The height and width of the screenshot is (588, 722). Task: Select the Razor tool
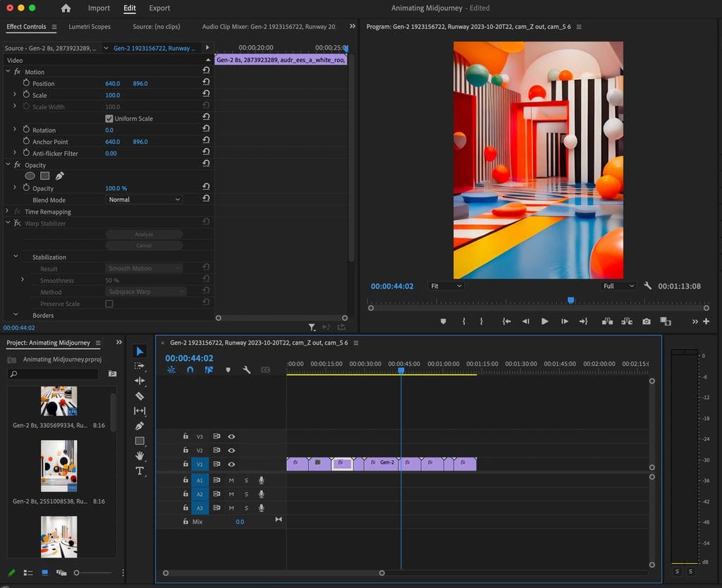coord(140,396)
